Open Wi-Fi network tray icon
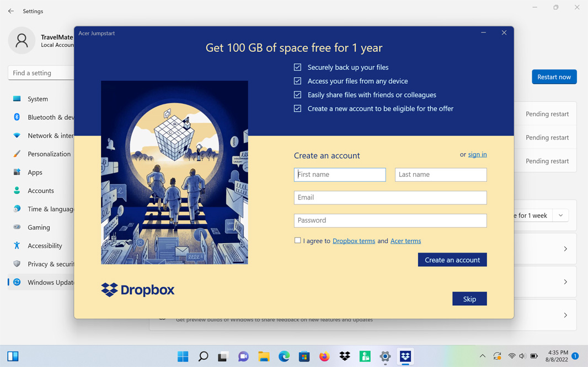 511,356
